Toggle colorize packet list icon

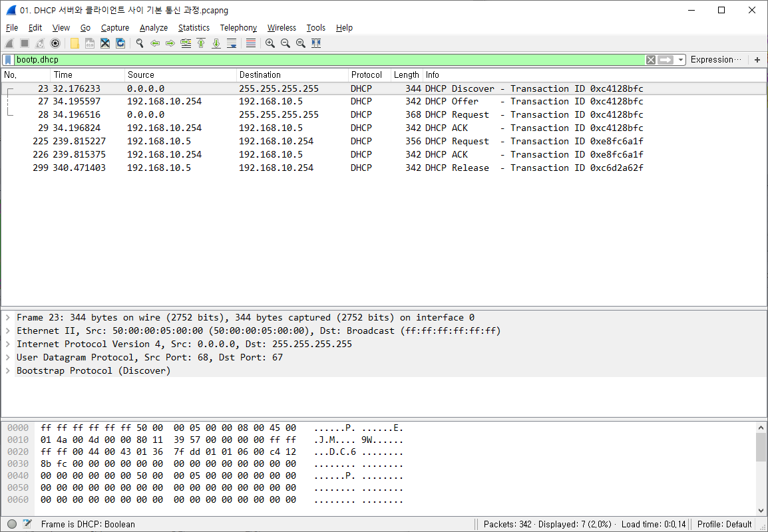(x=251, y=44)
